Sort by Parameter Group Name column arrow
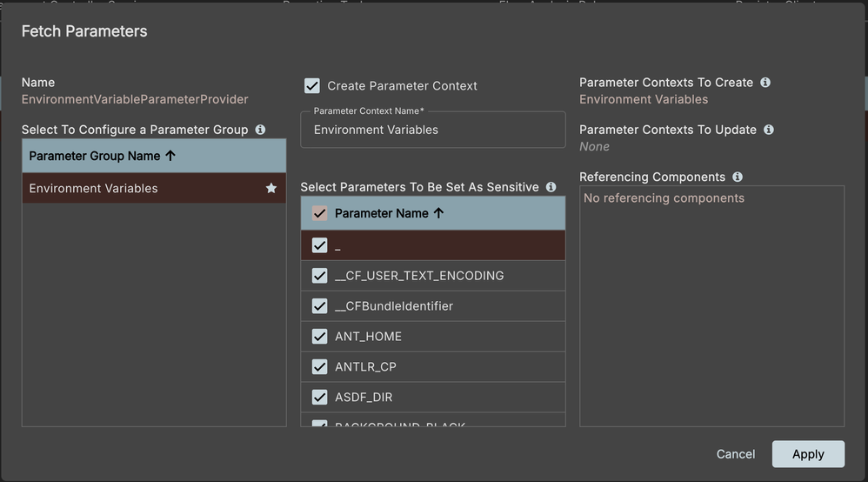This screenshot has width=868, height=482. tap(170, 157)
